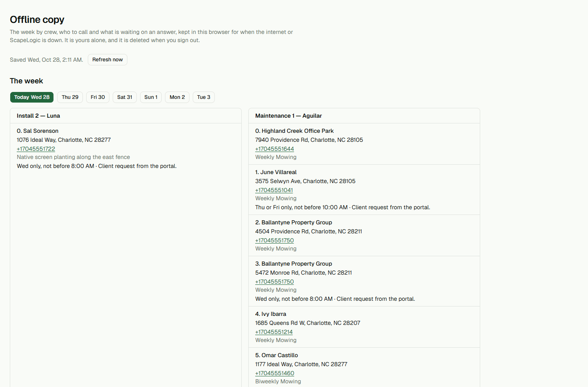This screenshot has width=588, height=387.
Task: Select the June Villareal stop entry
Action: [364, 190]
